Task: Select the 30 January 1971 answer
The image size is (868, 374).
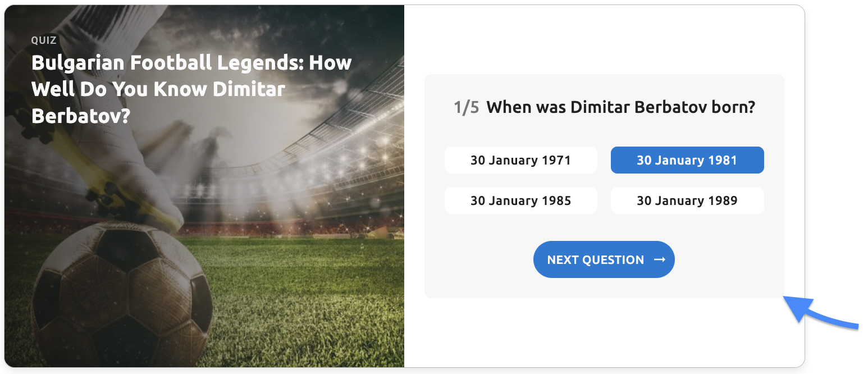Action: [x=520, y=160]
